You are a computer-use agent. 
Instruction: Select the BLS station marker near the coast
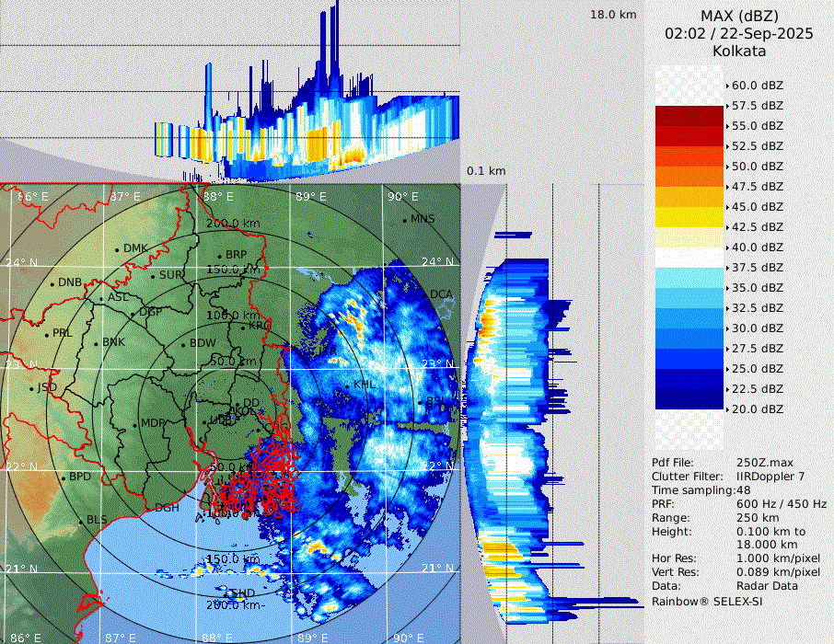(80, 521)
